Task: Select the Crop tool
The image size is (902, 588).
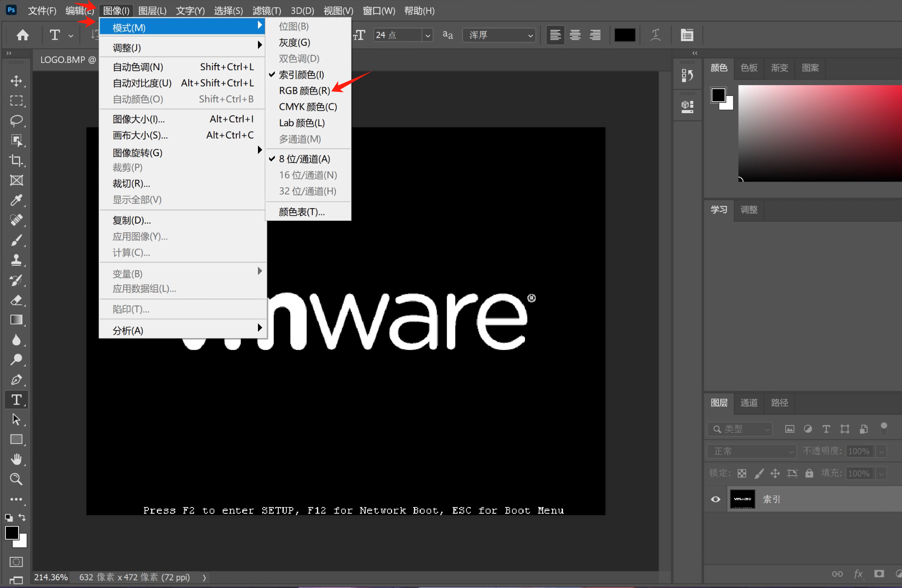Action: click(16, 160)
